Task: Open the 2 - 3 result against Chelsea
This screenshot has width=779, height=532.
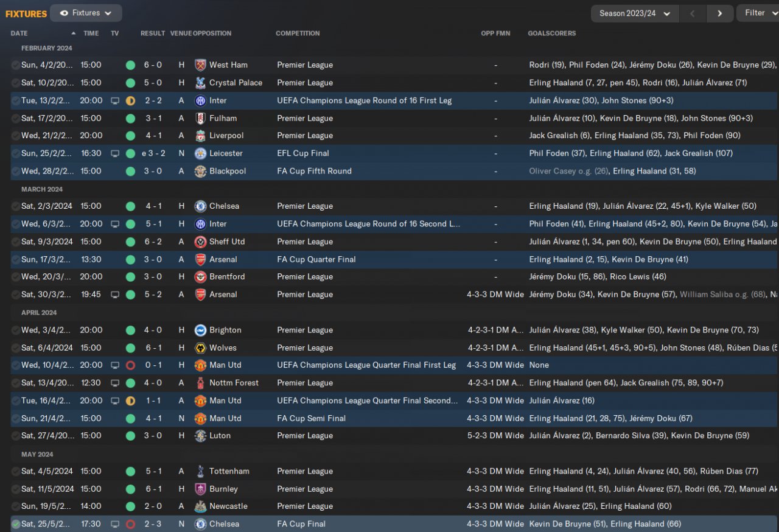Action: 153,524
